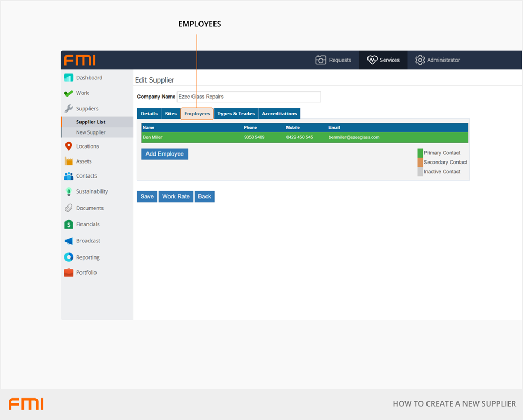Click the Dashboard sidebar icon

tap(69, 78)
